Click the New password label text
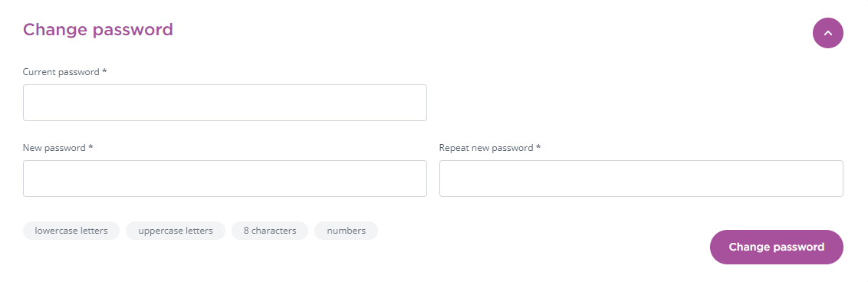 point(54,148)
